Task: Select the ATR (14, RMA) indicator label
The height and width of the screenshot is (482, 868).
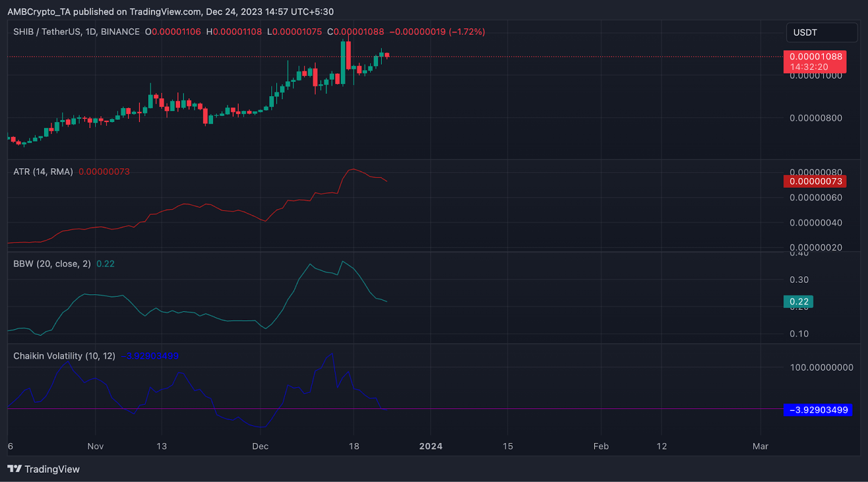Action: click(x=43, y=172)
